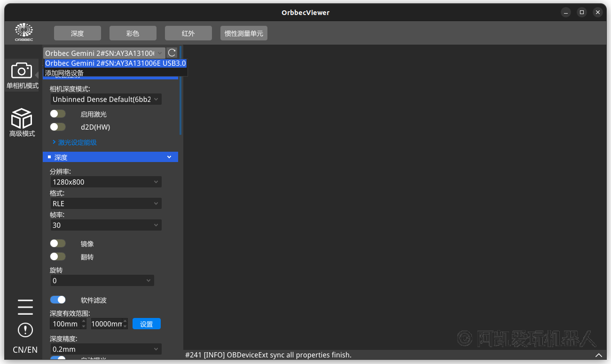This screenshot has width=611, height=364.
Task: Click the exclamation info icon
Action: 25,330
